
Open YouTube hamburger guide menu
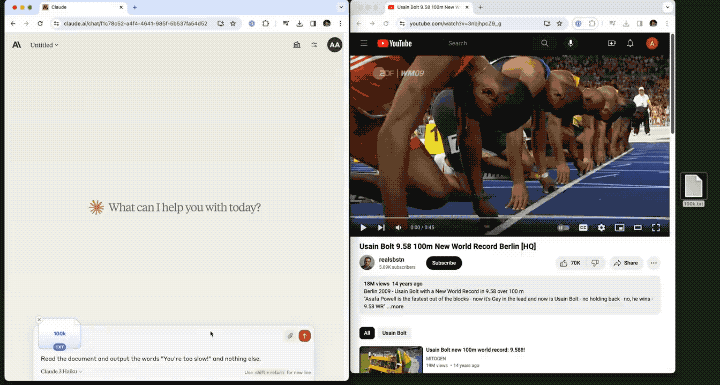pos(364,43)
